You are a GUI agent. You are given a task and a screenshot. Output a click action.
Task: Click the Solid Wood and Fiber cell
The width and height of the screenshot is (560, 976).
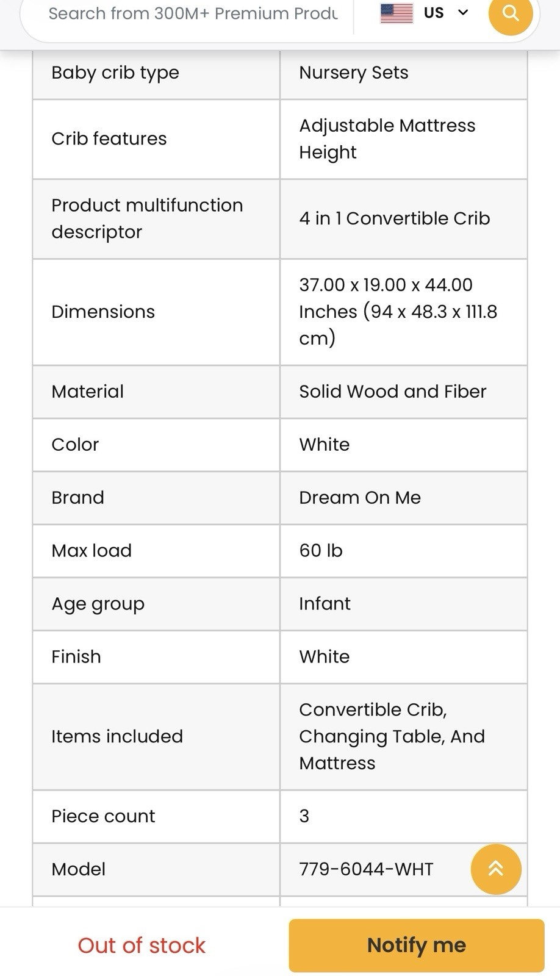403,391
